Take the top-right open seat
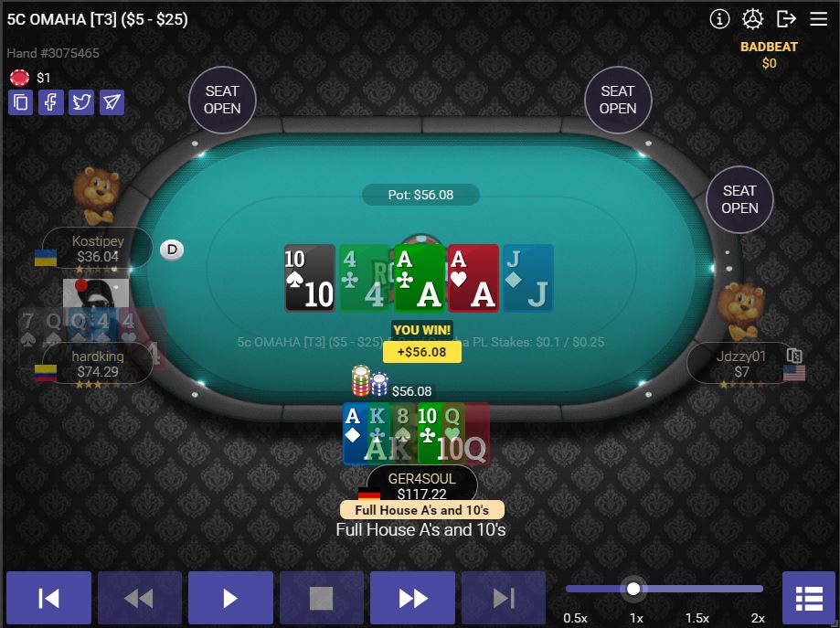The image size is (840, 628). point(618,100)
